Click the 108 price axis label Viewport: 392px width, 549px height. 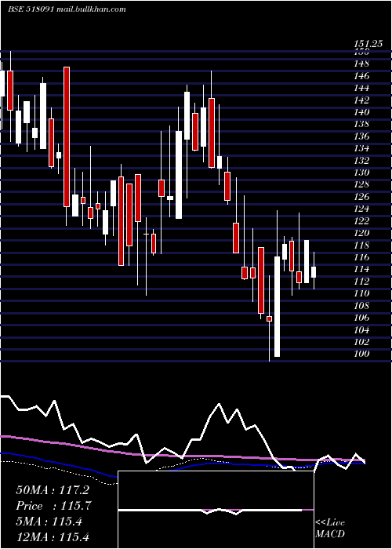pos(361,306)
